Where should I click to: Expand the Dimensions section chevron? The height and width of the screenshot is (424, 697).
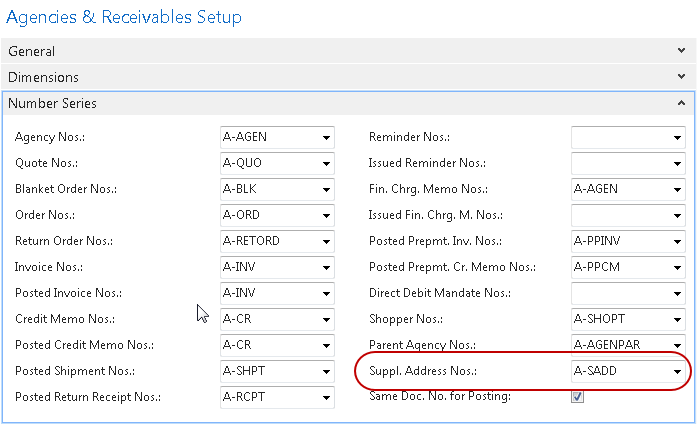(680, 77)
